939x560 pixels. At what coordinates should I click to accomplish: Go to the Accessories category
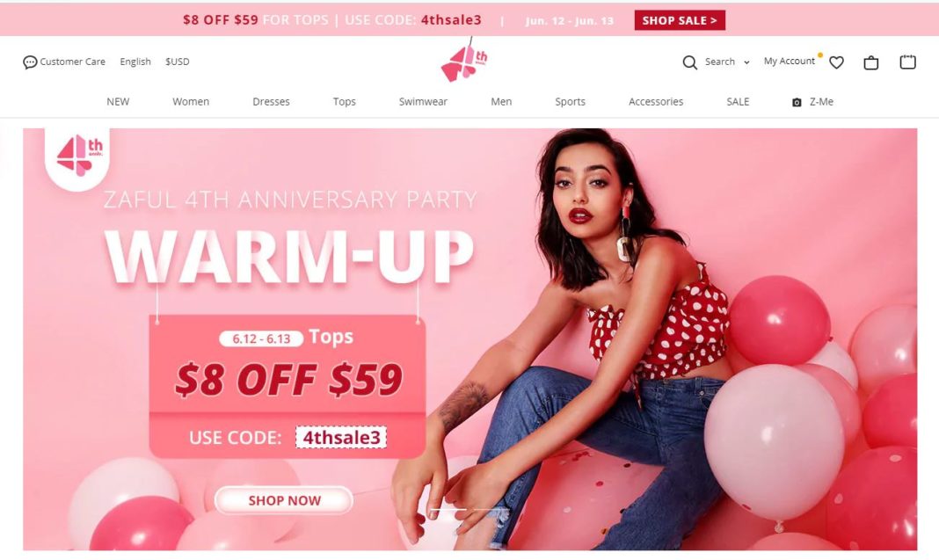(x=656, y=102)
